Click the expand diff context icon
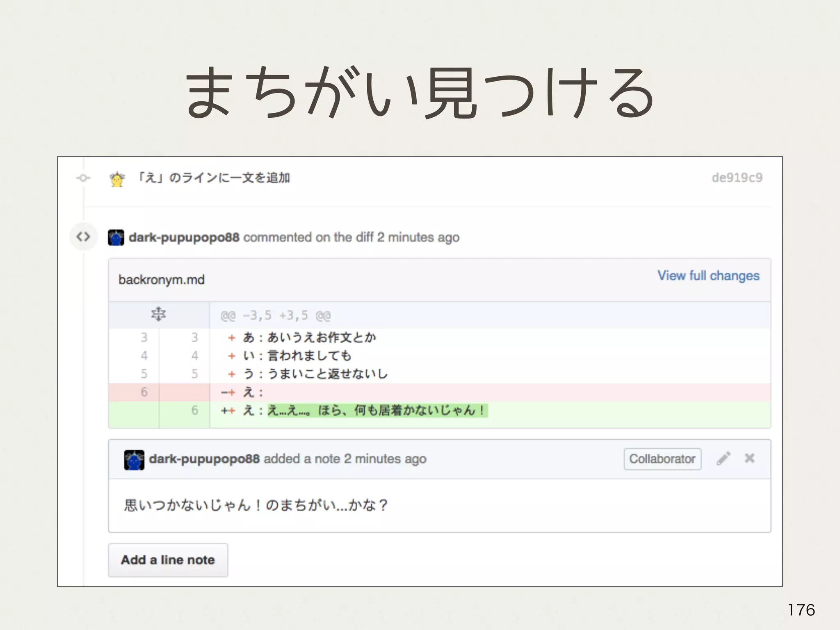The height and width of the screenshot is (630, 840). pos(158,315)
